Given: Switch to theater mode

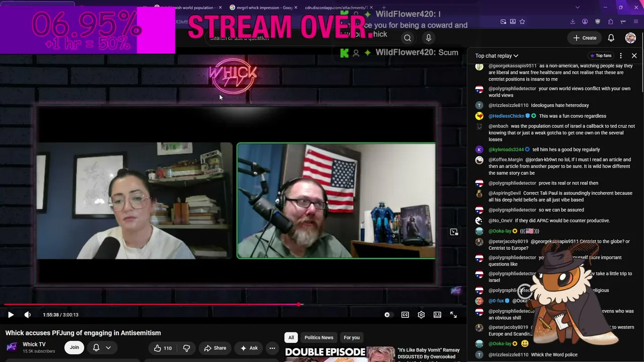Looking at the screenshot, I should coord(437,315).
